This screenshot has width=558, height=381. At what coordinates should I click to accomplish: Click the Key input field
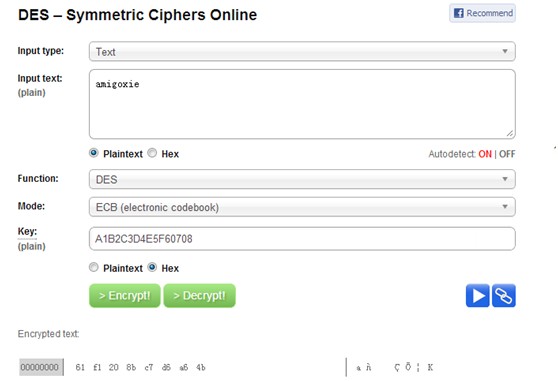click(302, 239)
